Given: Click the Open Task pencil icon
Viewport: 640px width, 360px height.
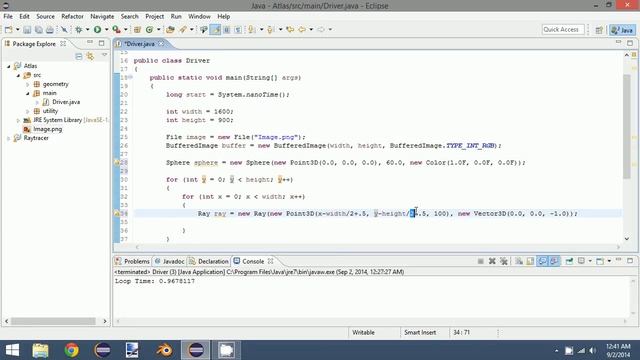Looking at the screenshot, I should click(x=183, y=29).
